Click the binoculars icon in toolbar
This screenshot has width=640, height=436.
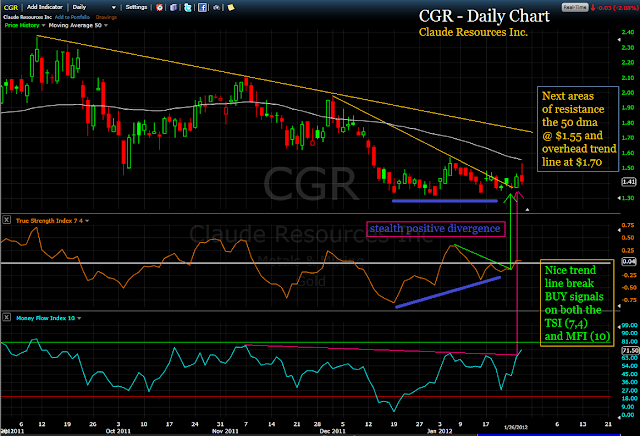217,7
